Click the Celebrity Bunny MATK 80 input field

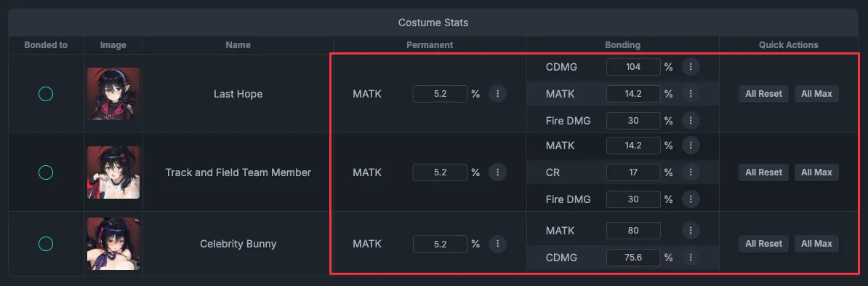pos(633,230)
